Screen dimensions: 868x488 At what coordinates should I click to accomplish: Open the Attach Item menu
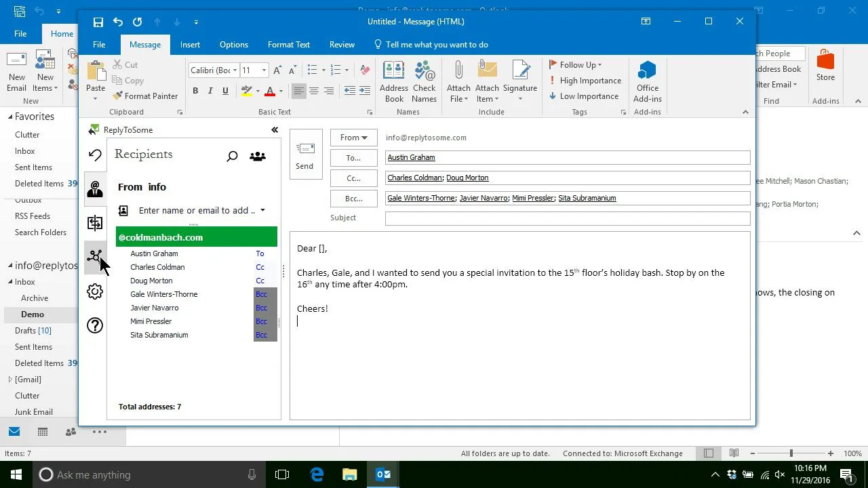[x=487, y=81]
